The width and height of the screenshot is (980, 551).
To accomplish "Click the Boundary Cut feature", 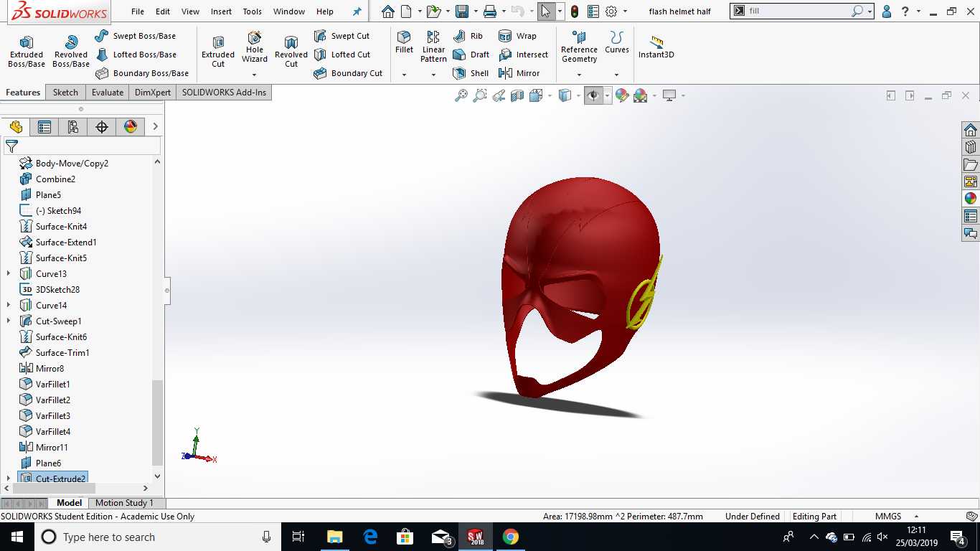I will 348,73.
